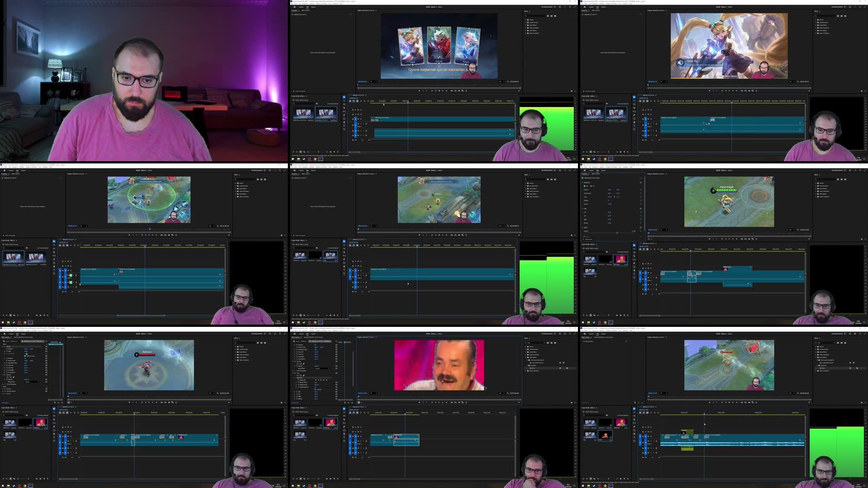Go to In point in hero-cards monitor
The height and width of the screenshot is (488, 868).
(x=432, y=91)
